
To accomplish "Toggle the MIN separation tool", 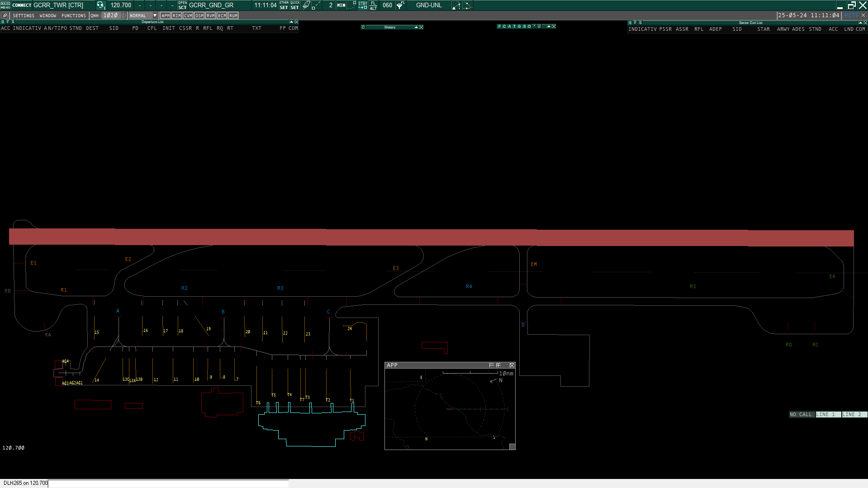I will [x=341, y=5].
